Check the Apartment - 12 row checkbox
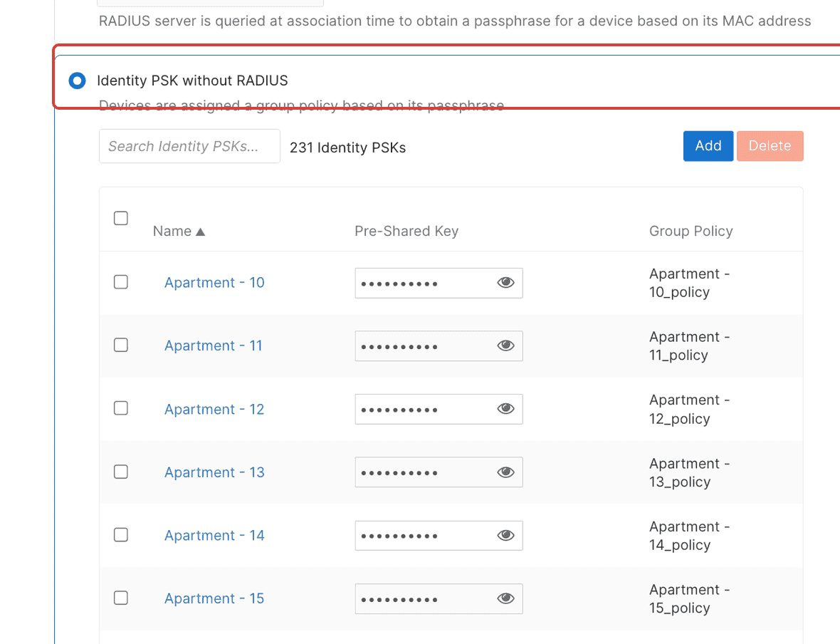Viewport: 840px width, 644px height. (x=121, y=408)
